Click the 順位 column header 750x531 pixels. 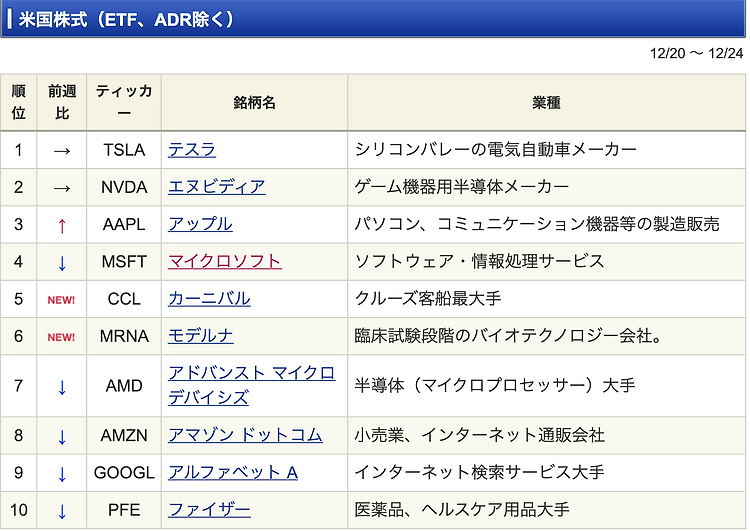click(x=19, y=102)
